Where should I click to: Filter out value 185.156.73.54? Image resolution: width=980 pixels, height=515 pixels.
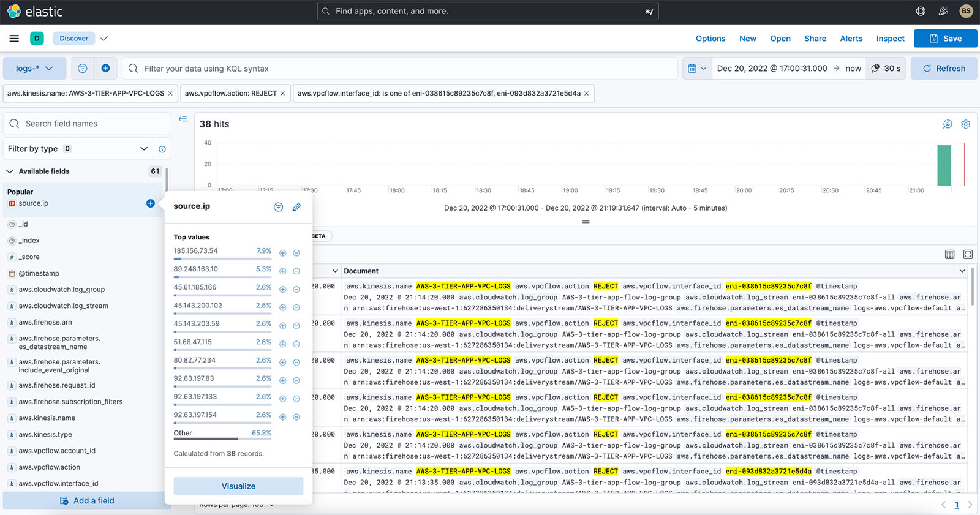tap(296, 253)
